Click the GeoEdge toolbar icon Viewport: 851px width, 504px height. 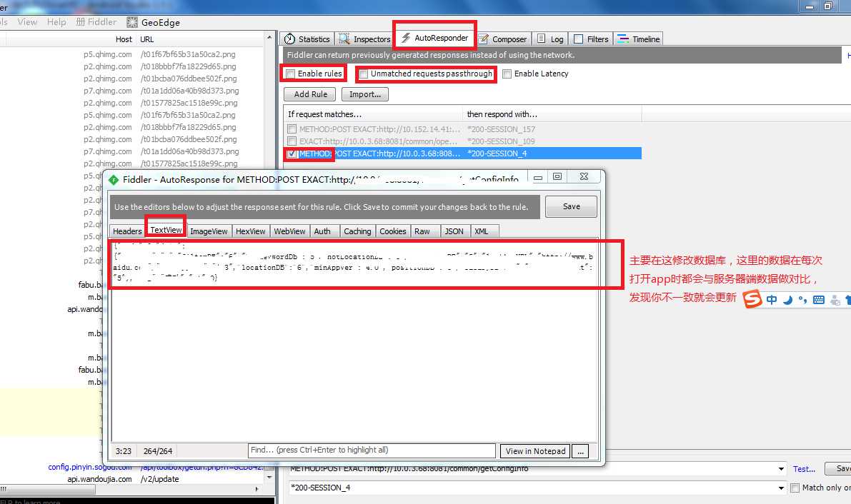click(132, 22)
